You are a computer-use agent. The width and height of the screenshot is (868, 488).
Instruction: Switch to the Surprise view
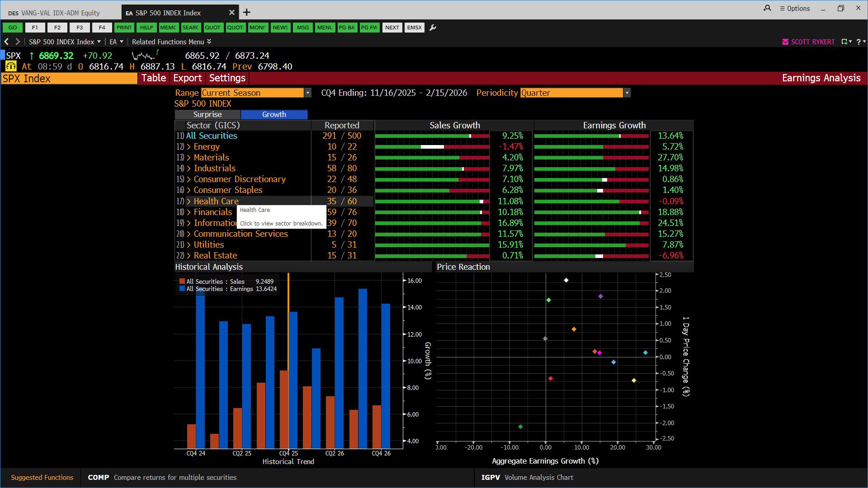208,114
